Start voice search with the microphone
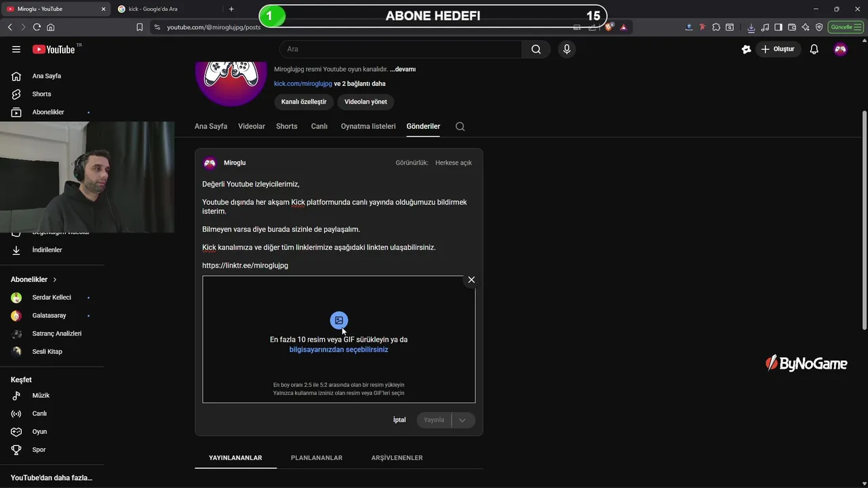This screenshot has height=488, width=868. 567,49
